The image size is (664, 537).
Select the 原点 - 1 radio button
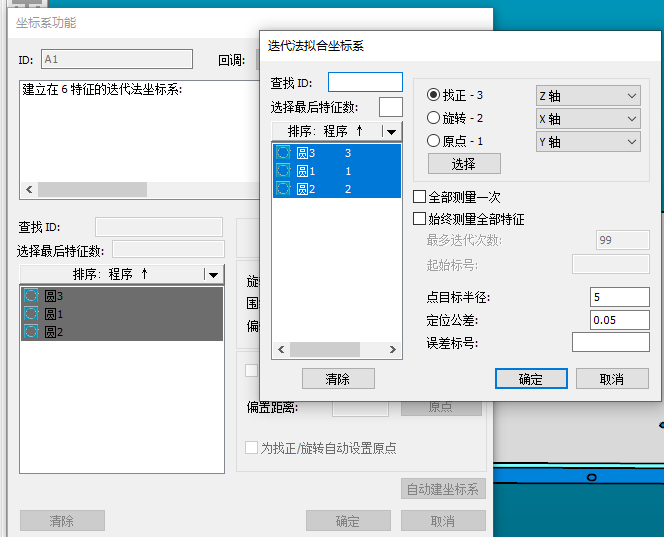pos(434,141)
